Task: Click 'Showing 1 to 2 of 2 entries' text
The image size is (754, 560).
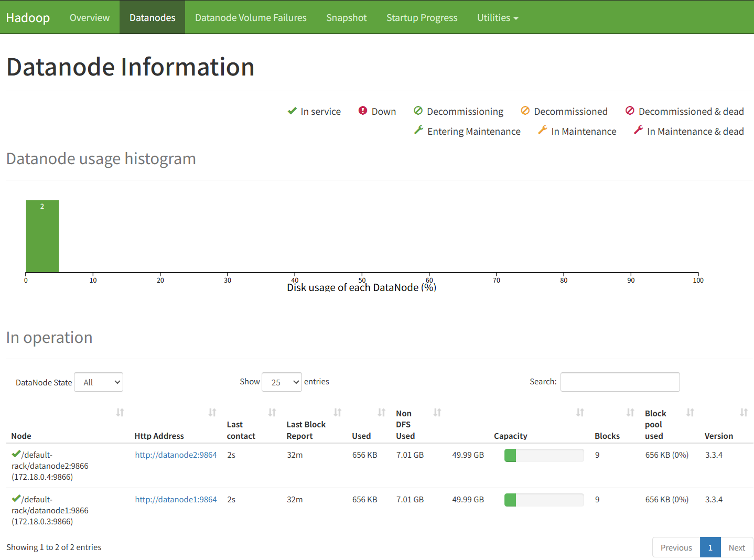Action: [x=54, y=547]
